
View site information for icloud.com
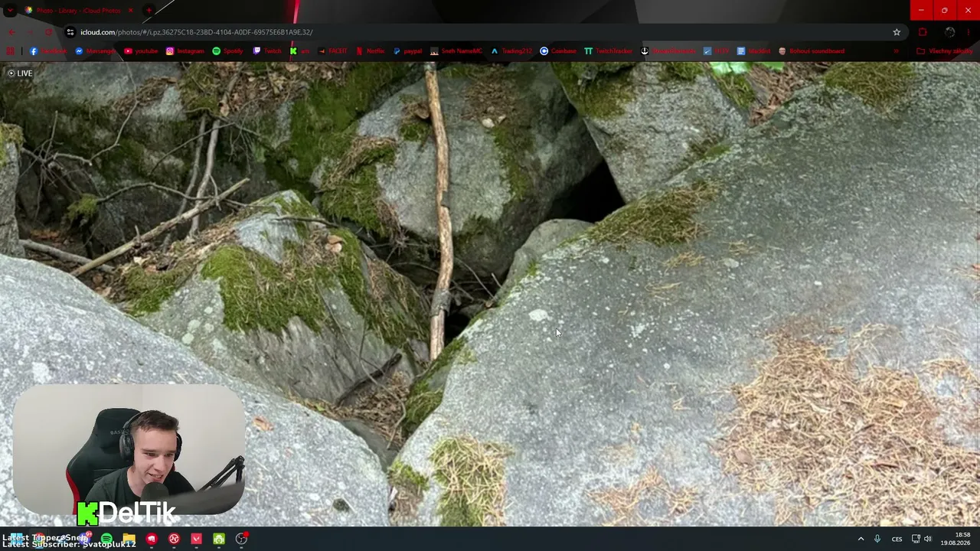tap(70, 32)
